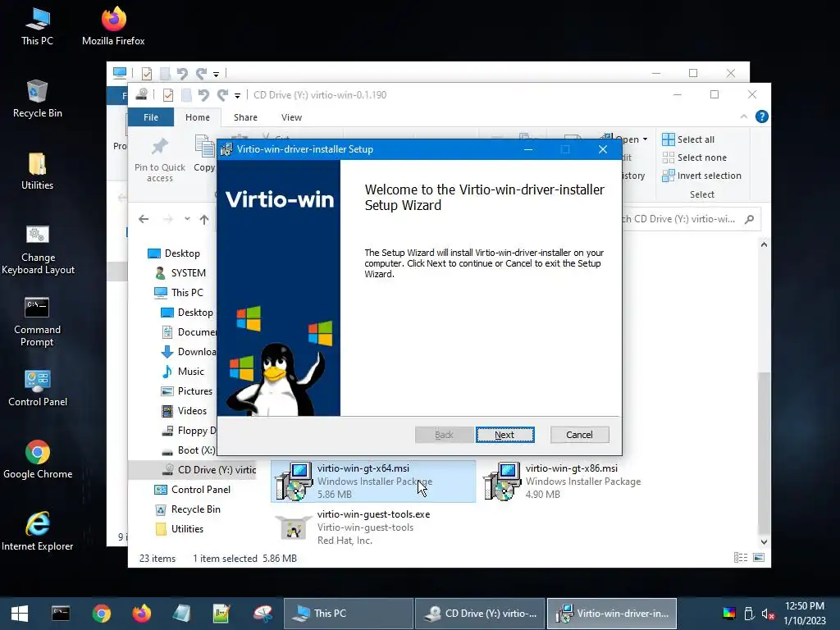Select virtio-win-gt-x64.msi file
This screenshot has width=840, height=630.
click(x=373, y=481)
